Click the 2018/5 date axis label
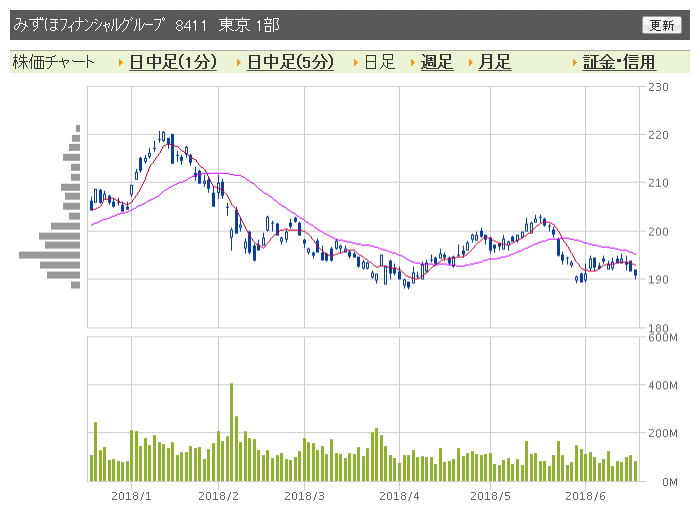This screenshot has height=521, width=698. click(x=490, y=496)
